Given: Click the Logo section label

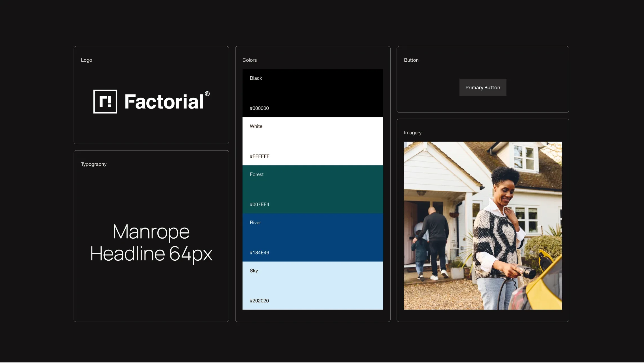Looking at the screenshot, I should click(x=86, y=60).
